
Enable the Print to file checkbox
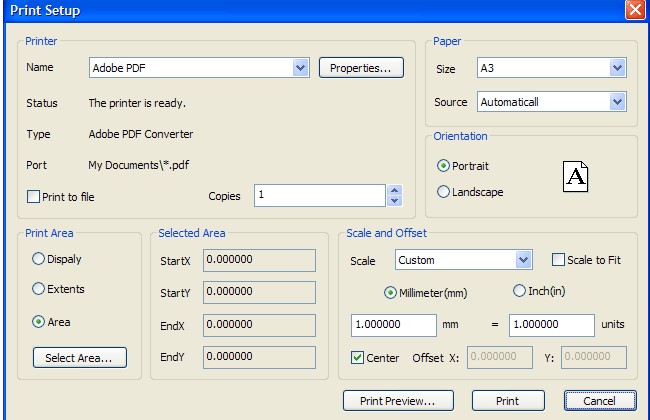33,196
